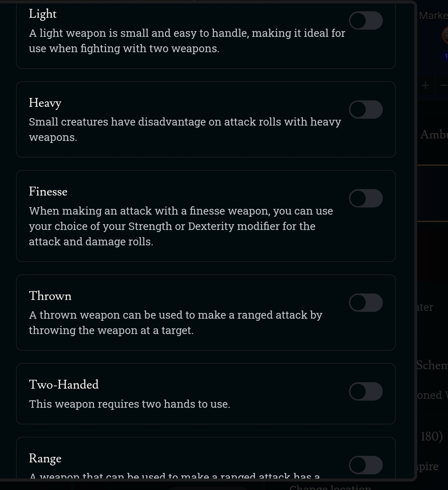Image resolution: width=448 pixels, height=490 pixels.
Task: Click the Range property heading
Action: pyautogui.click(x=45, y=458)
